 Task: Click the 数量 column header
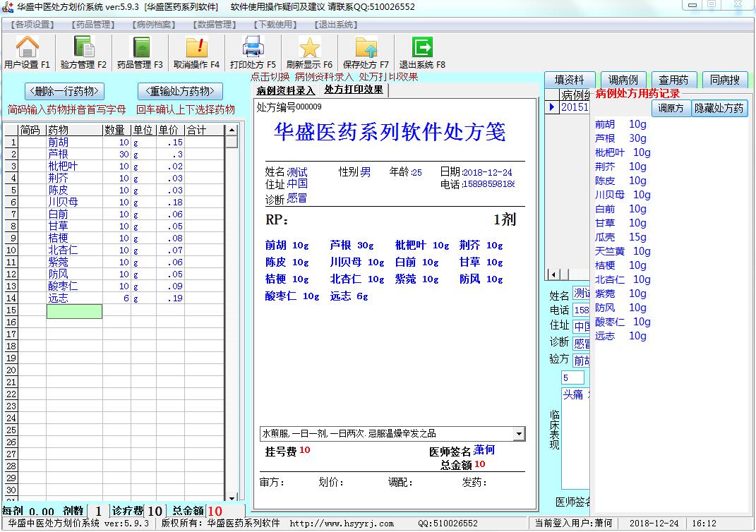[x=116, y=130]
